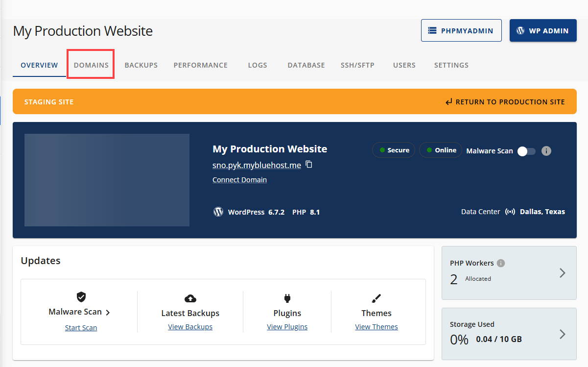The height and width of the screenshot is (367, 588).
Task: Click the site preview thumbnail
Action: pos(107,179)
